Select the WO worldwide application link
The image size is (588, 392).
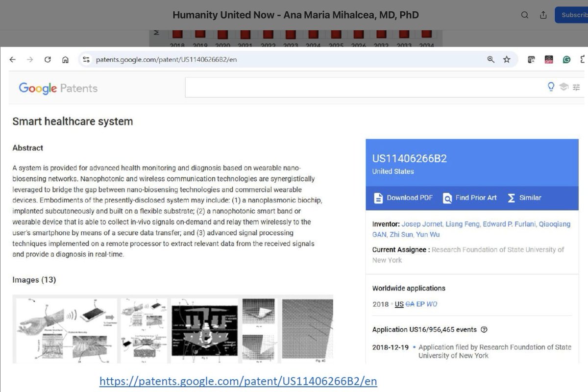[432, 304]
